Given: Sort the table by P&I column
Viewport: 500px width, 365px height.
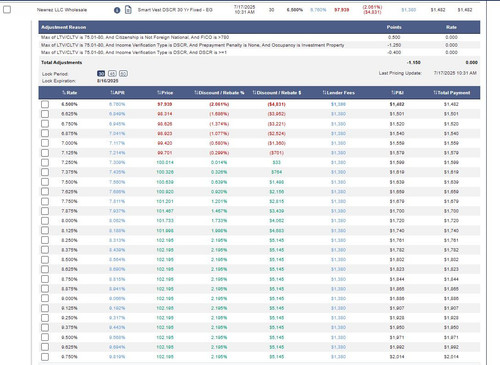Looking at the screenshot, I should pos(397,93).
